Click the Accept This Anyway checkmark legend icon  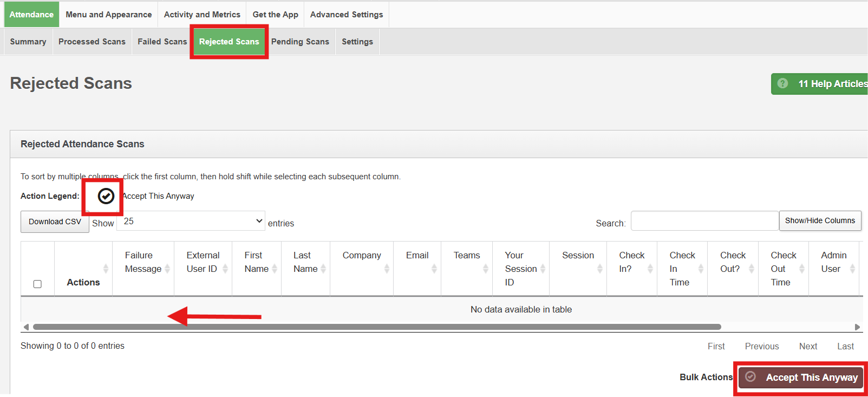click(x=106, y=196)
